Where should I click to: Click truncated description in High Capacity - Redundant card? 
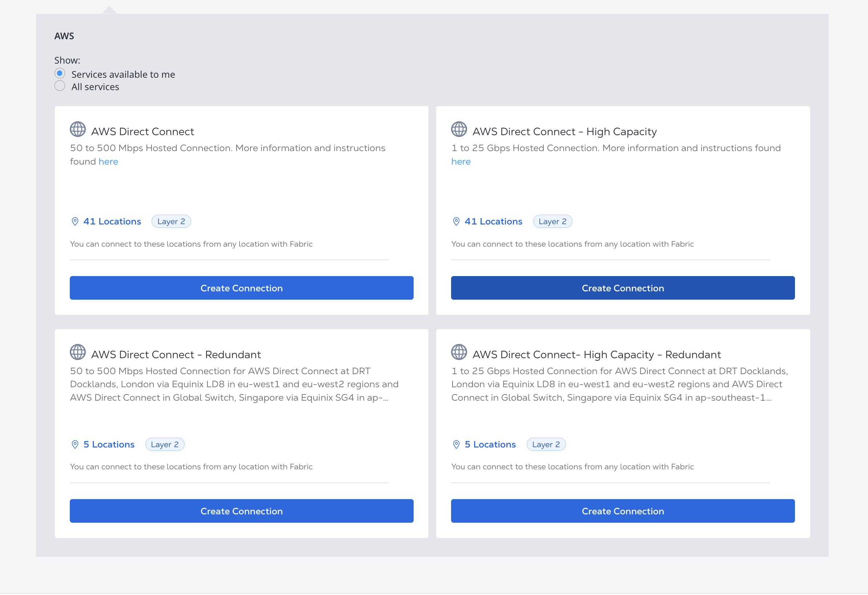(620, 384)
